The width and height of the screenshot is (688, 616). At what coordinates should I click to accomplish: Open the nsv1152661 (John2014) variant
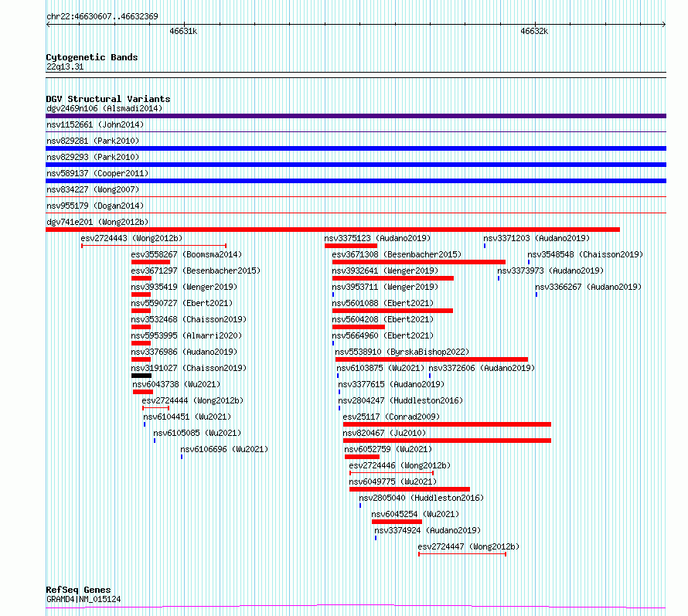click(95, 124)
